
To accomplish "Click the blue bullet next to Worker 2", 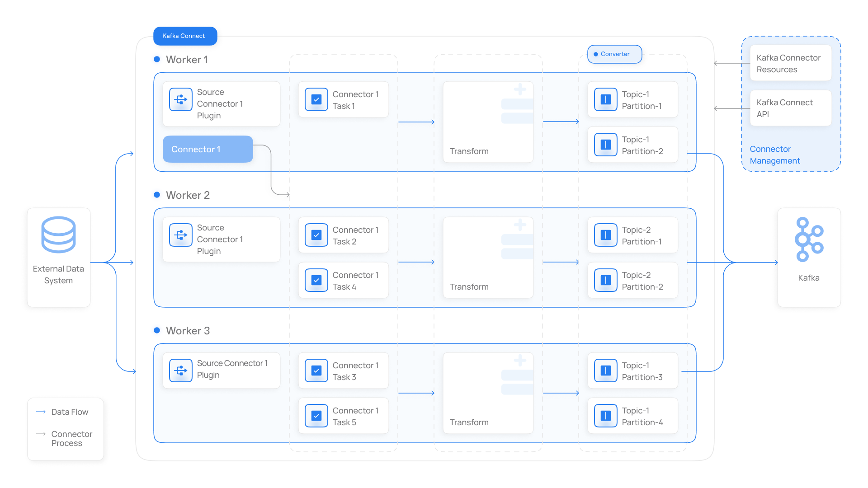I will pos(157,195).
